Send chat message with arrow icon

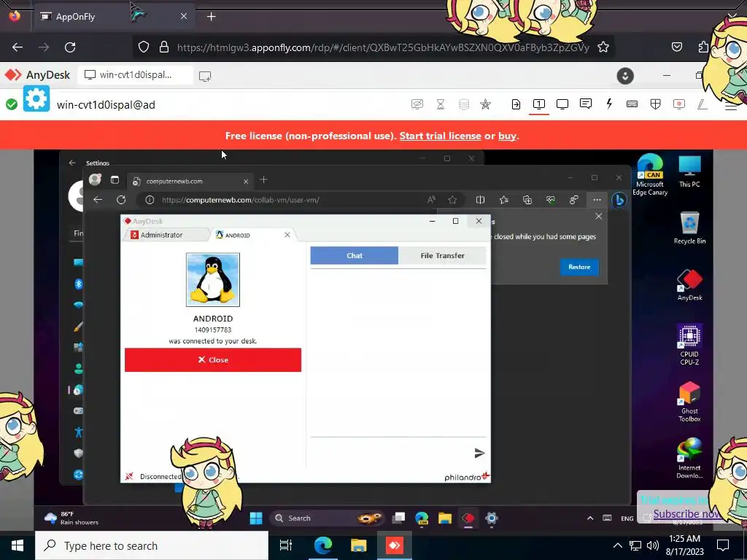pyautogui.click(x=479, y=453)
